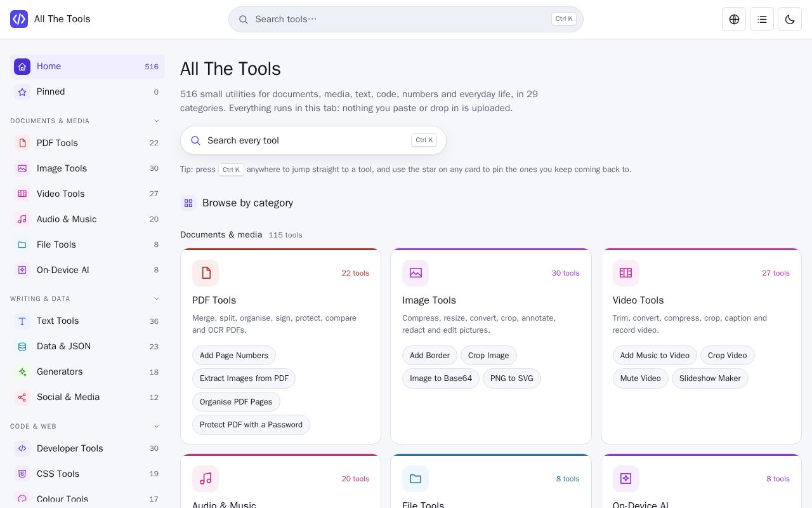Click the Data & JSON sidebar icon

(x=22, y=346)
